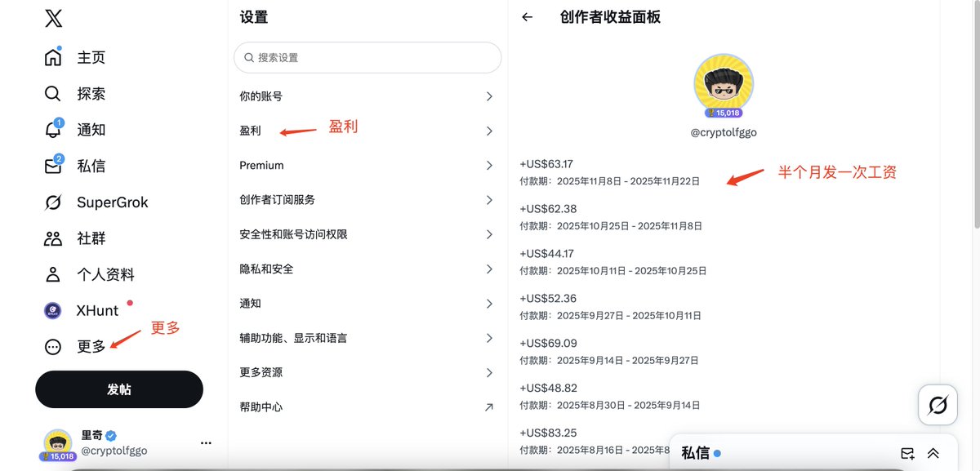
Task: Click the 私信 drawer title
Action: click(x=696, y=453)
